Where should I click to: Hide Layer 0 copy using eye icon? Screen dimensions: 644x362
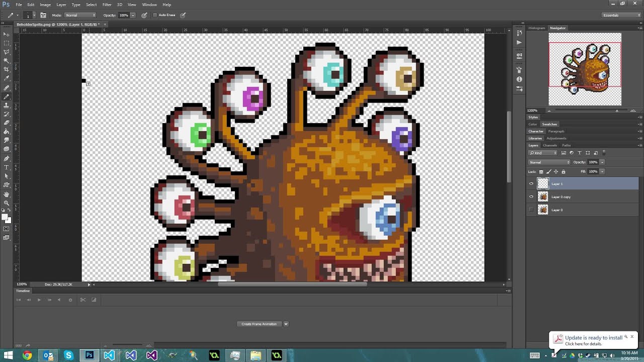point(531,197)
